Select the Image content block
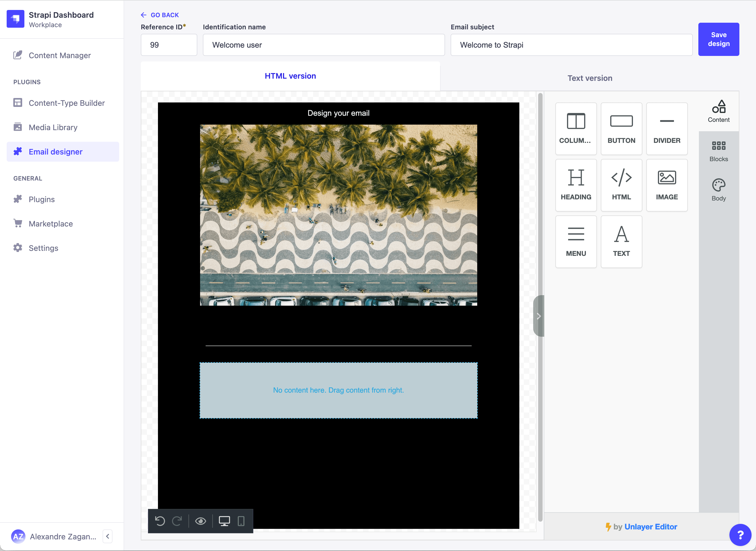 pyautogui.click(x=666, y=185)
